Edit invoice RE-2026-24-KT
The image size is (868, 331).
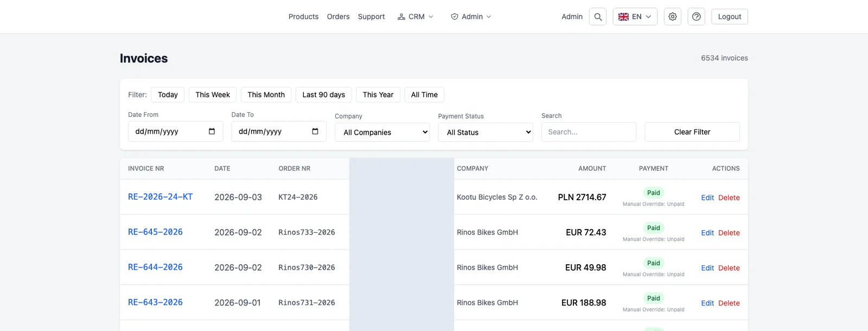(707, 198)
